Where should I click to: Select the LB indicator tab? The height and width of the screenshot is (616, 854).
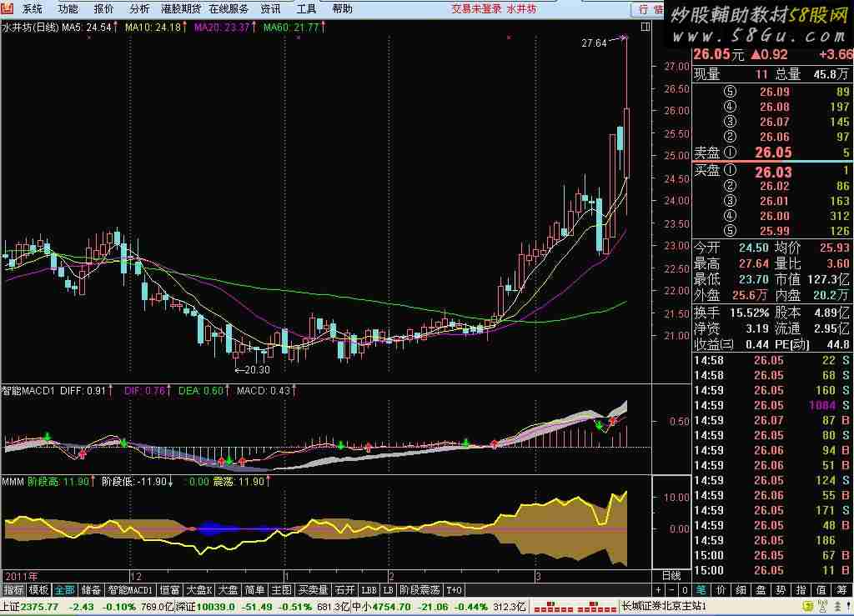(x=389, y=590)
